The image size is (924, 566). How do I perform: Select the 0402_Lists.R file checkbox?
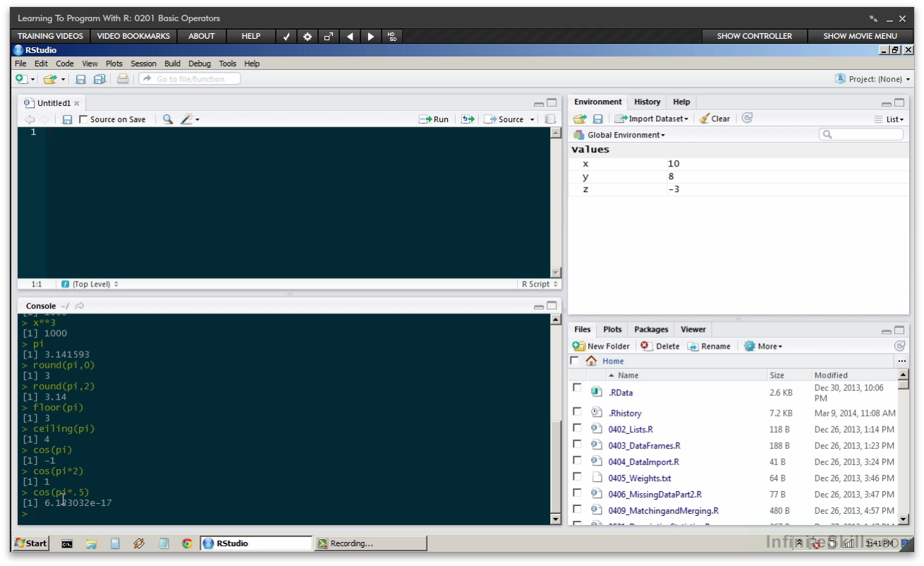[x=577, y=428]
